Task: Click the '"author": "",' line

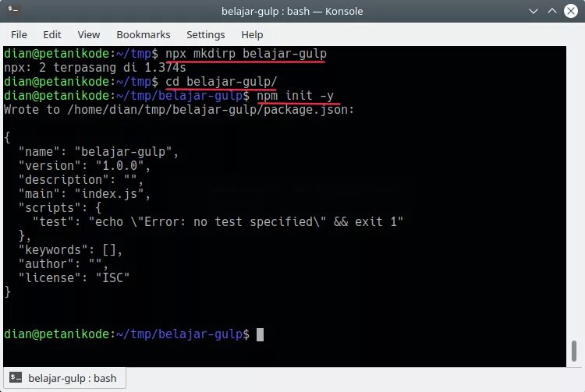Action: click(x=63, y=264)
